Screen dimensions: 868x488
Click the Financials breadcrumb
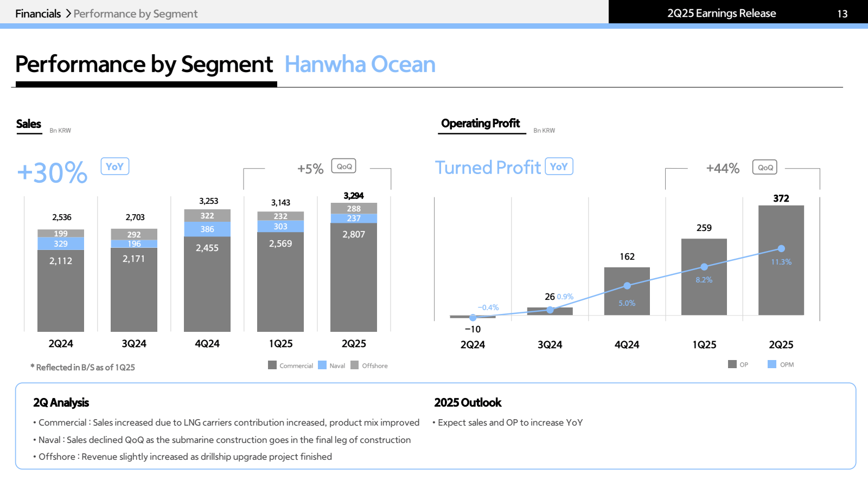tap(38, 14)
